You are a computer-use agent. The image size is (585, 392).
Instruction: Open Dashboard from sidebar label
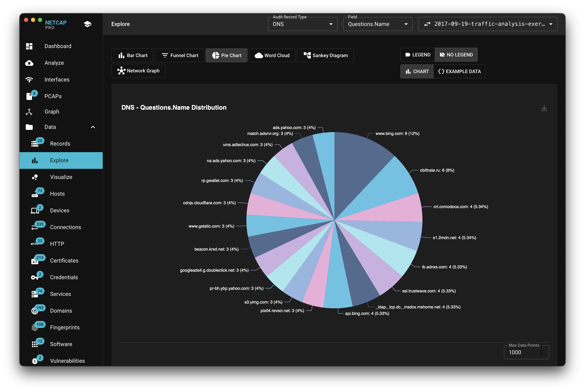58,46
